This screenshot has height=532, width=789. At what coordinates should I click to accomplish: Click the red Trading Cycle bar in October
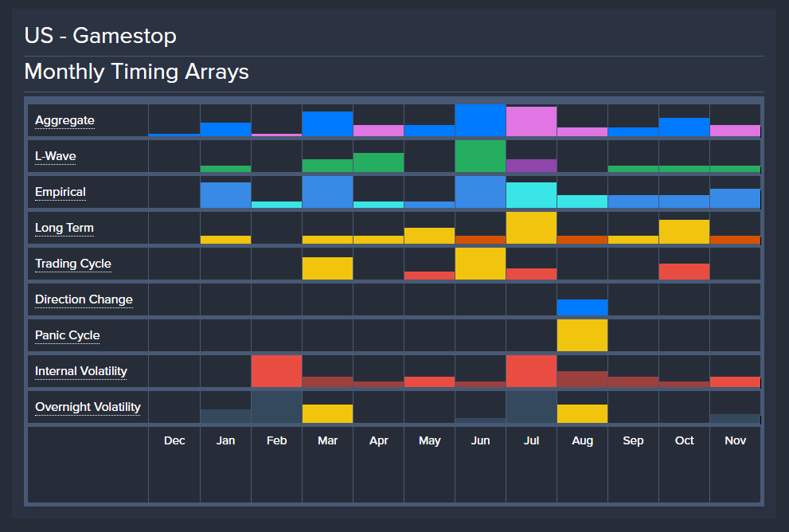[685, 272]
